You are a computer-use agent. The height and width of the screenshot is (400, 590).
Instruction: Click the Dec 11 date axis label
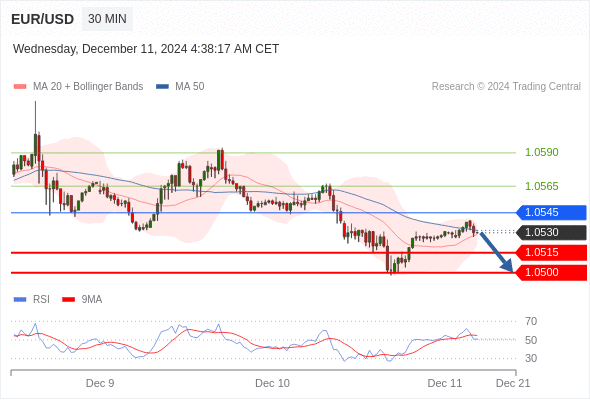point(444,383)
